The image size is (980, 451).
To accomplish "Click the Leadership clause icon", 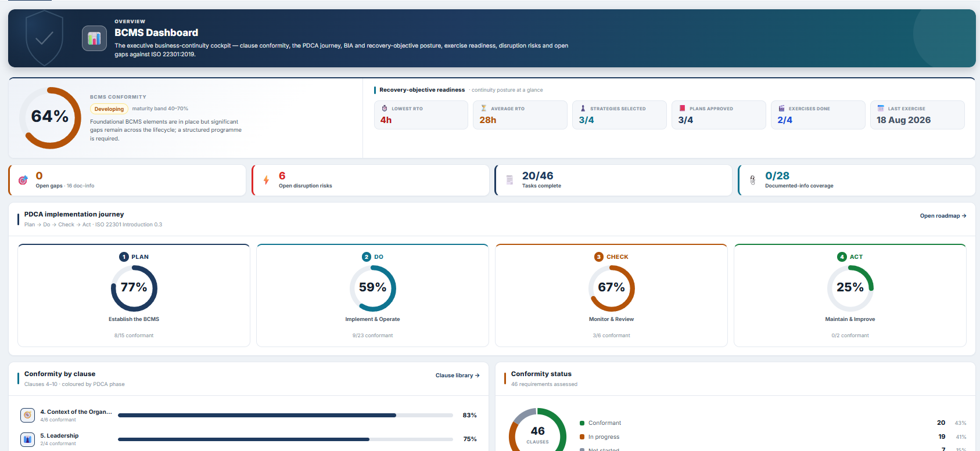I will click(x=28, y=439).
